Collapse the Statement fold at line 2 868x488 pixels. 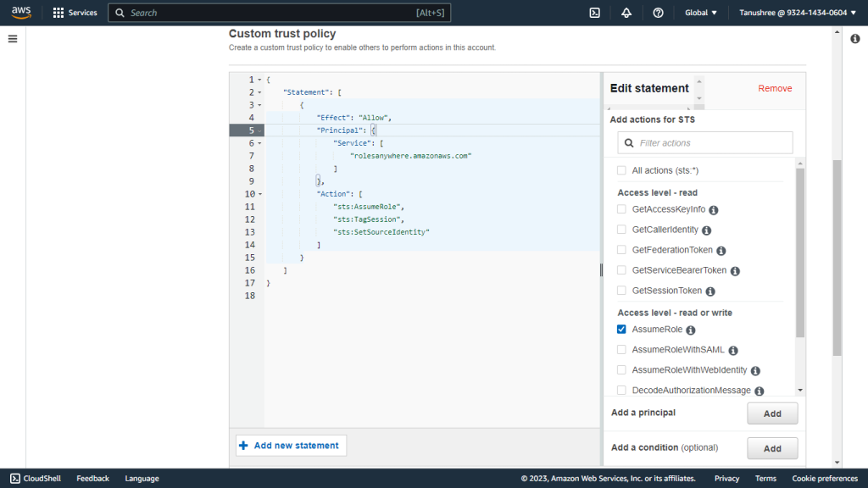[259, 92]
